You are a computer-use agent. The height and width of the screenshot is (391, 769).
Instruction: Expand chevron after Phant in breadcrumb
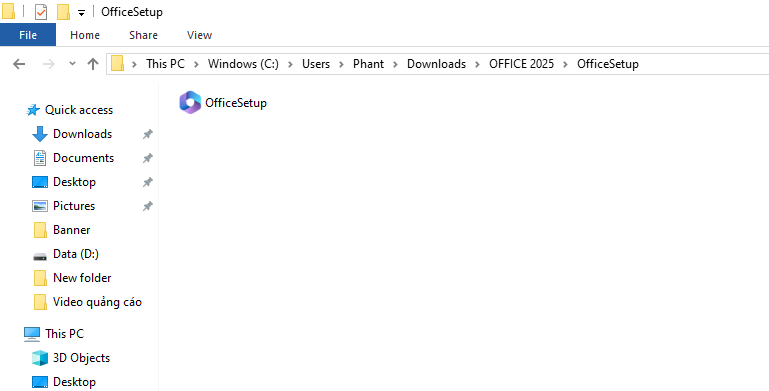click(x=396, y=64)
